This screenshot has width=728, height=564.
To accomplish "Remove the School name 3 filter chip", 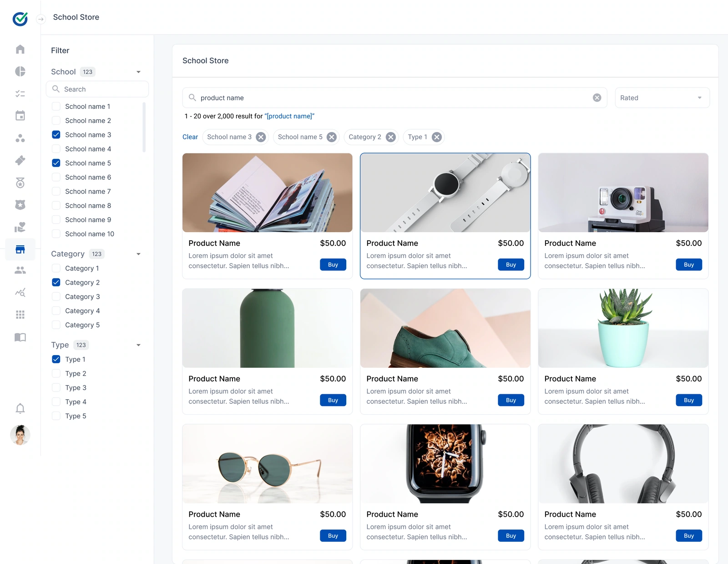I will tap(261, 137).
